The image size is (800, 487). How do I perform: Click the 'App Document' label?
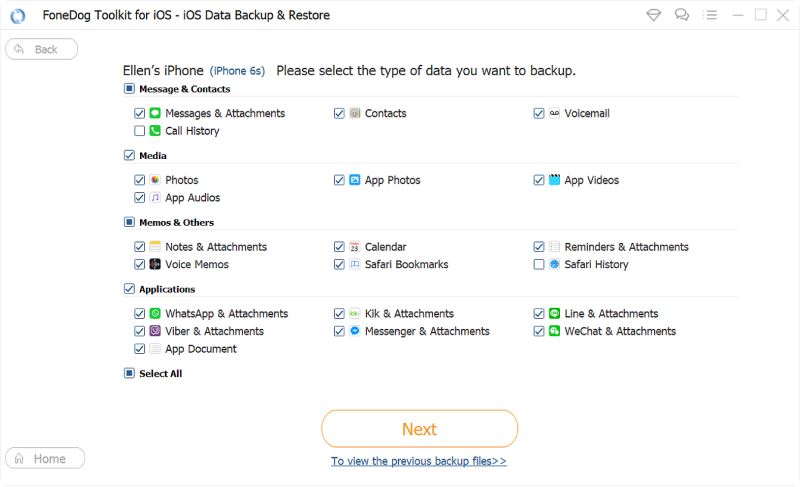(201, 349)
